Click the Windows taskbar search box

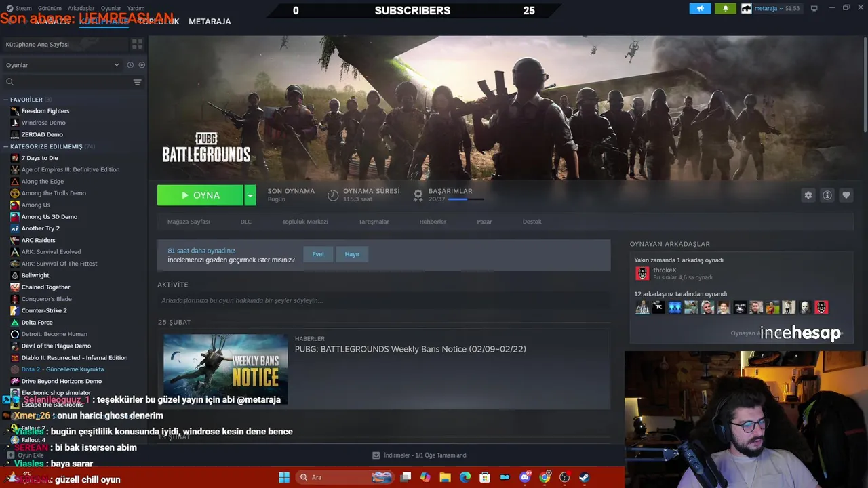click(344, 477)
